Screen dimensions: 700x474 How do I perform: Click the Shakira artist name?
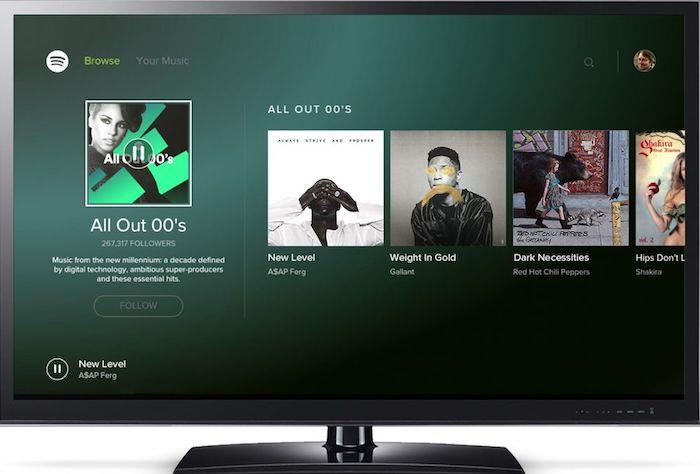(x=649, y=272)
